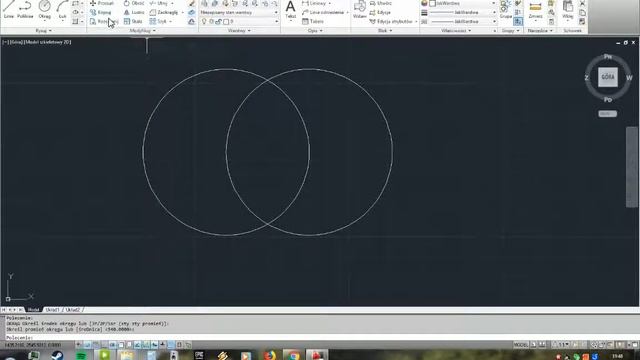Open the object color JakWarstwa dropdown
Screen dimensions: 640x360
(462, 3)
